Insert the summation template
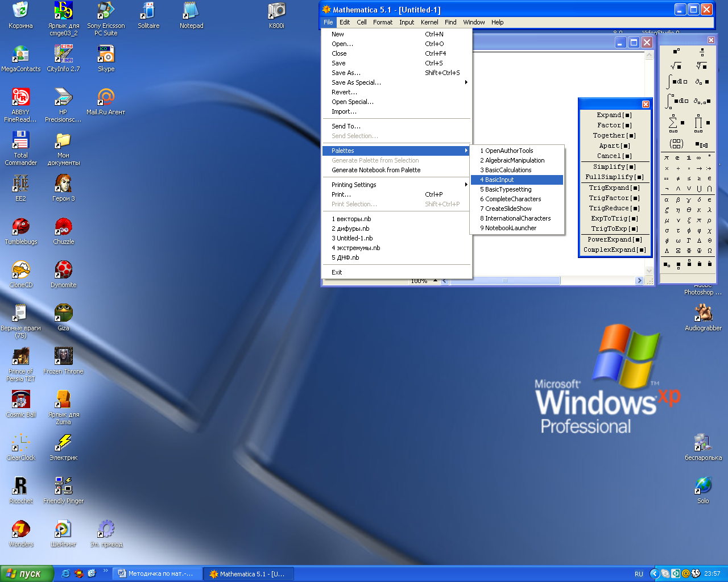 tap(676, 123)
